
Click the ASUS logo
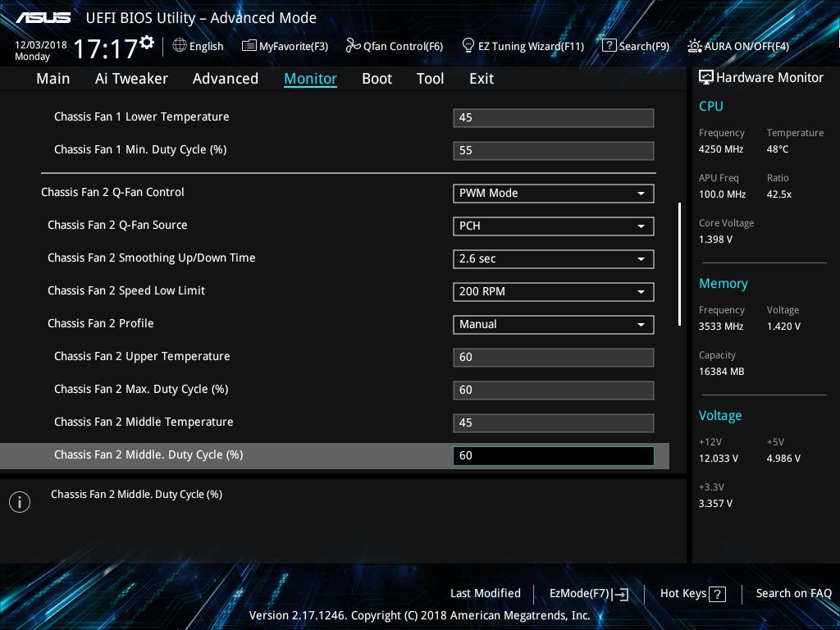(43, 18)
